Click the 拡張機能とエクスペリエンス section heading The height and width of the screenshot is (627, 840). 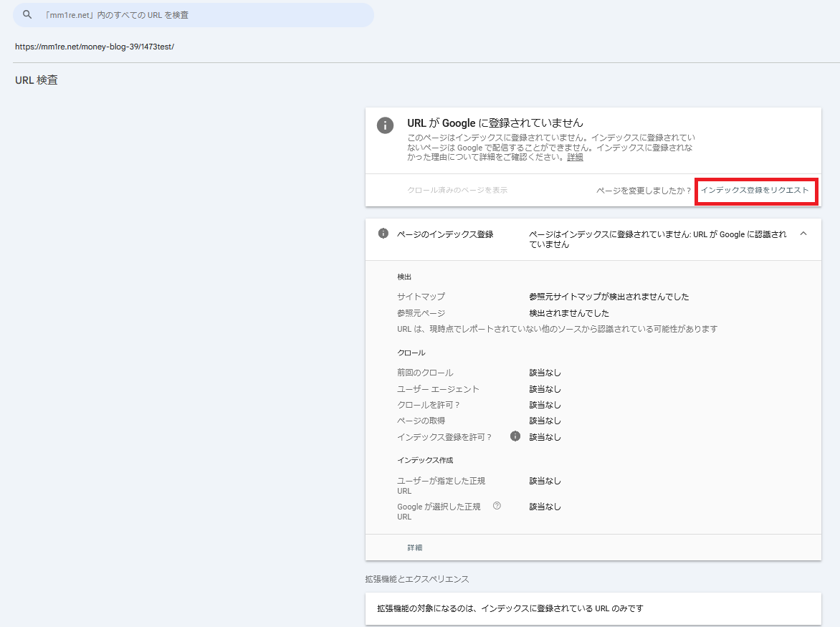(417, 579)
